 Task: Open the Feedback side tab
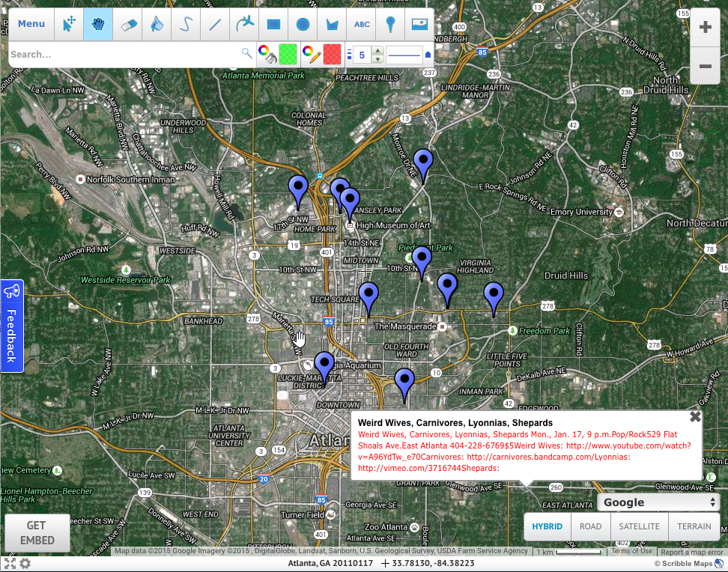click(11, 326)
